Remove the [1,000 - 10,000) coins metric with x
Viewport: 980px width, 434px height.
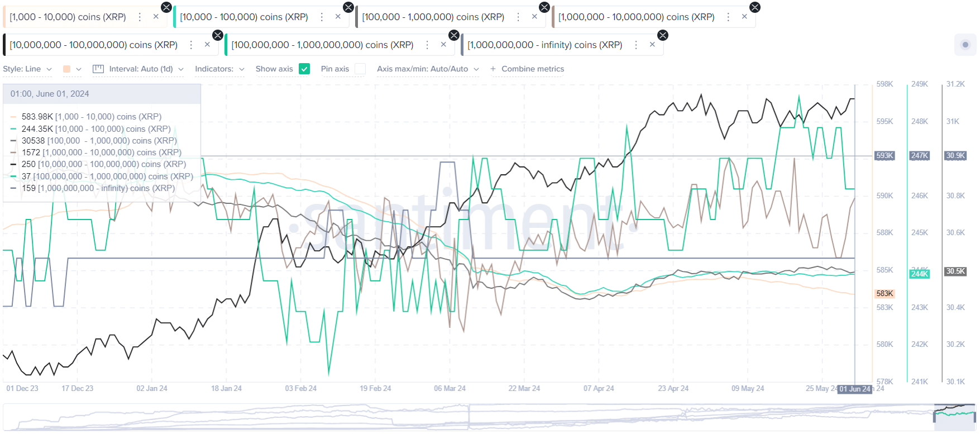coord(156,17)
